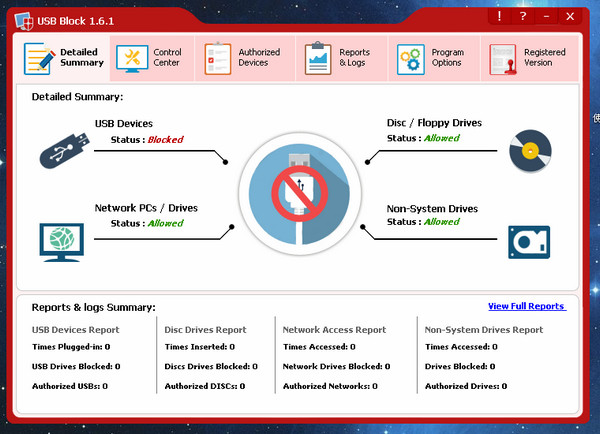The width and height of the screenshot is (600, 434).
Task: Click Authorized Networks: 0 entry
Action: 330,386
